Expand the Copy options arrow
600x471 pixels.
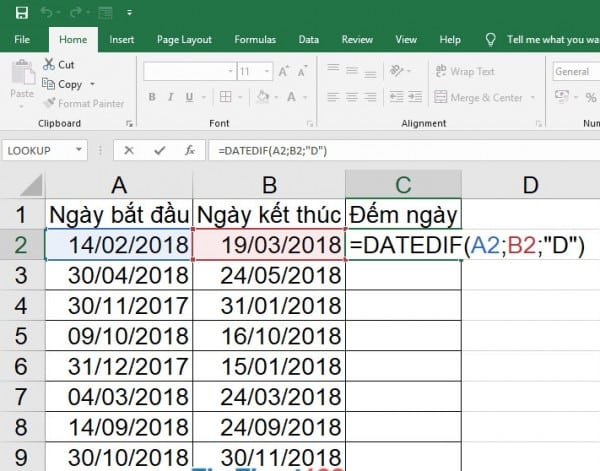click(x=92, y=84)
